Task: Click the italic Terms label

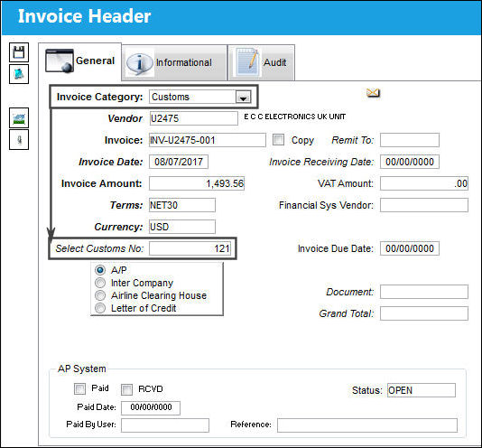Action: tap(126, 205)
